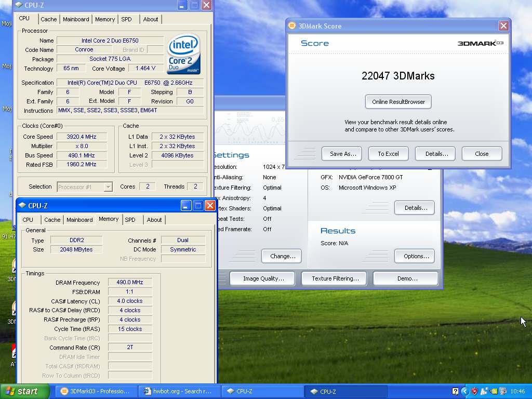
Task: Open the network connection computers tray icon
Action: (x=503, y=391)
